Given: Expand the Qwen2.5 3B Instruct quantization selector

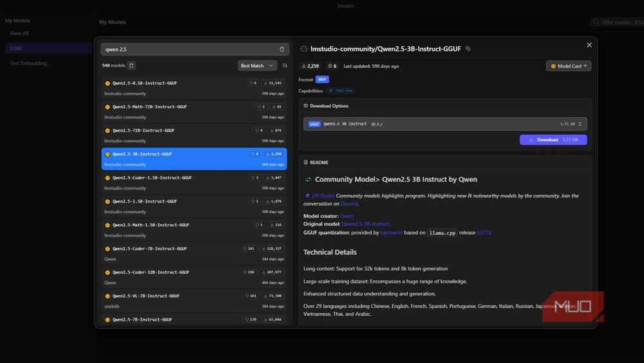Looking at the screenshot, I should [x=445, y=124].
